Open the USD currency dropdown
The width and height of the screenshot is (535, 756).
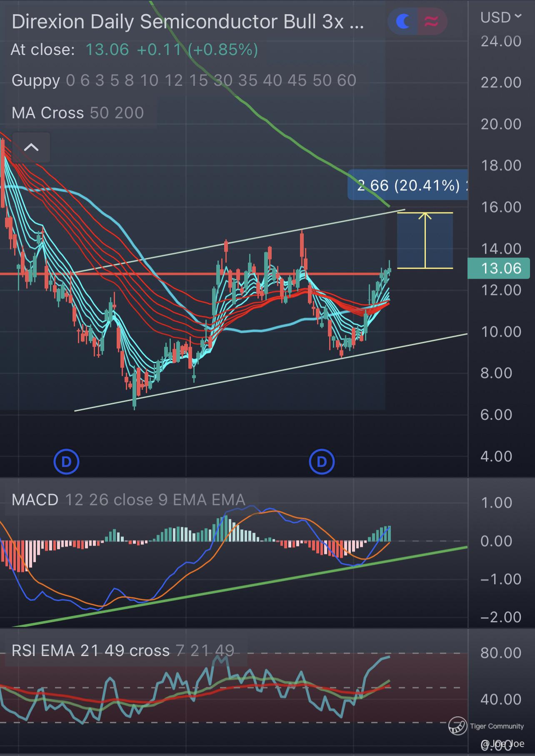tap(500, 17)
